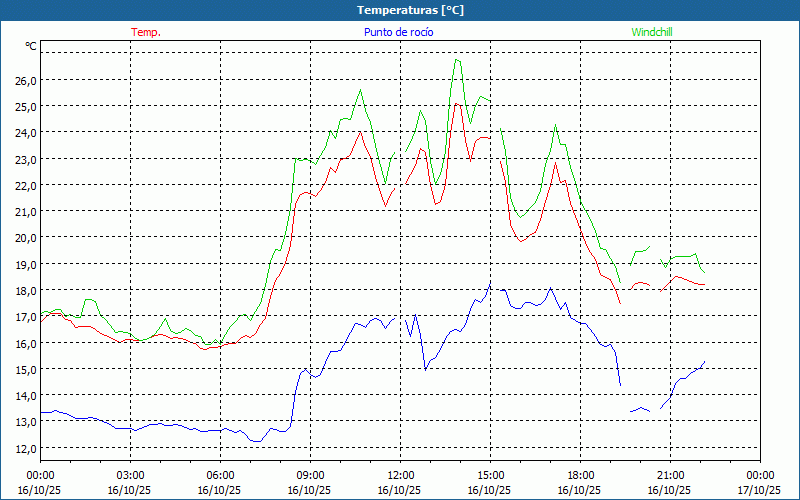Select the red "Temp." legend label
The height and width of the screenshot is (500, 800).
point(146,32)
